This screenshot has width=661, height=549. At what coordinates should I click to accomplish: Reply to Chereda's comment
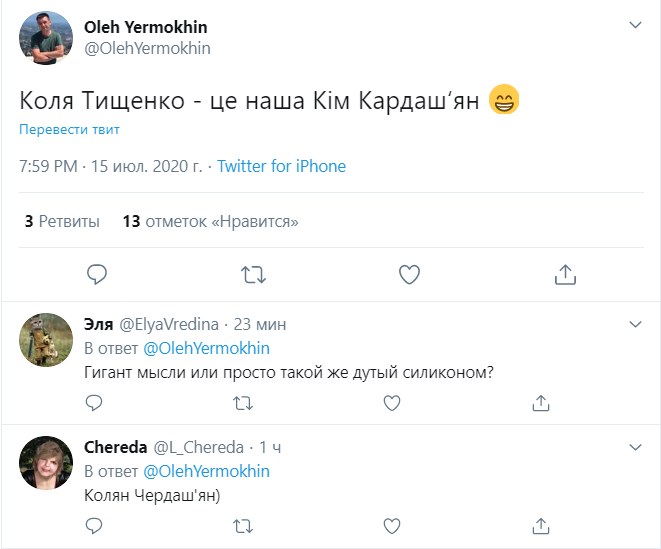(94, 525)
